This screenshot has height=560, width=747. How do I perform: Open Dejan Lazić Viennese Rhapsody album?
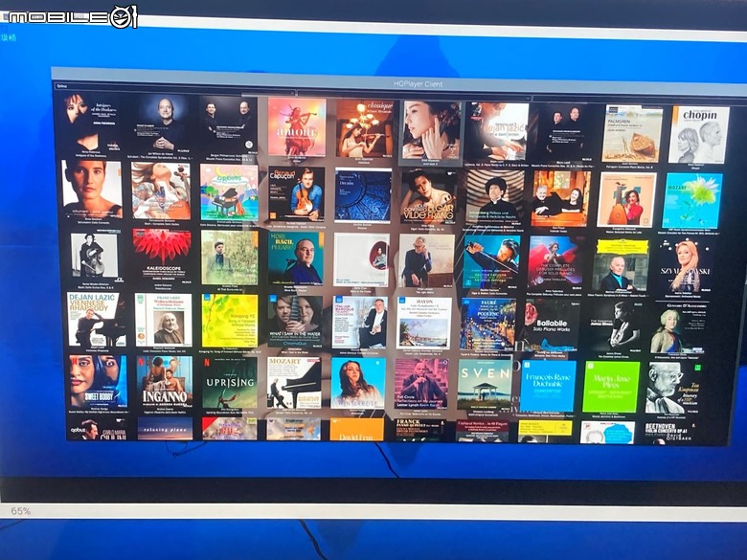pos(97,320)
